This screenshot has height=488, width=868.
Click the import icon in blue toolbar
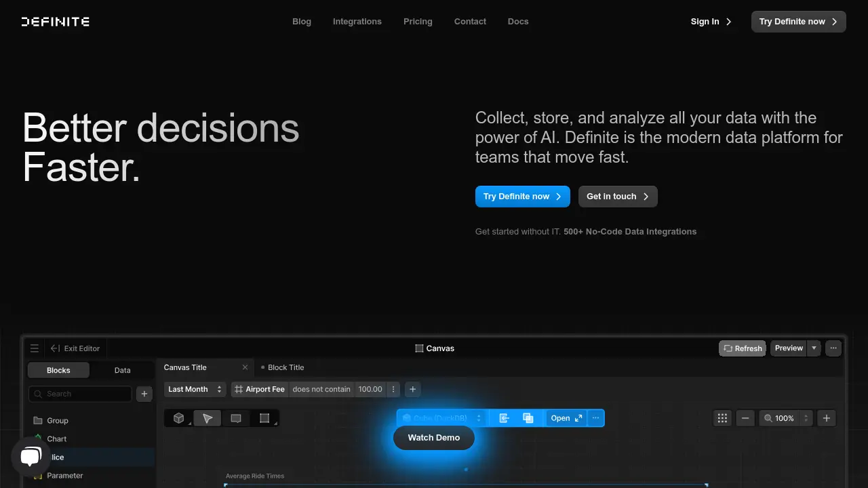504,418
